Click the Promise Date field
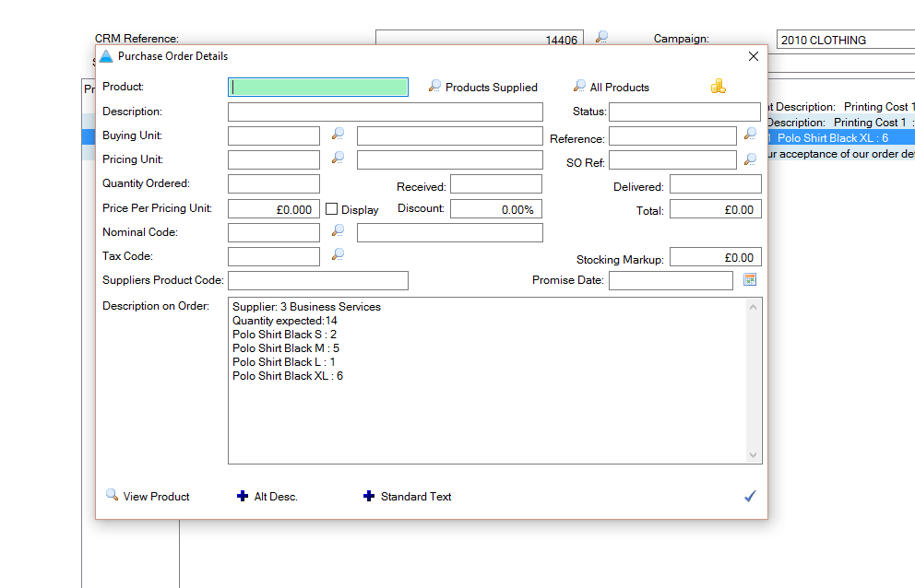This screenshot has width=915, height=588. (671, 280)
